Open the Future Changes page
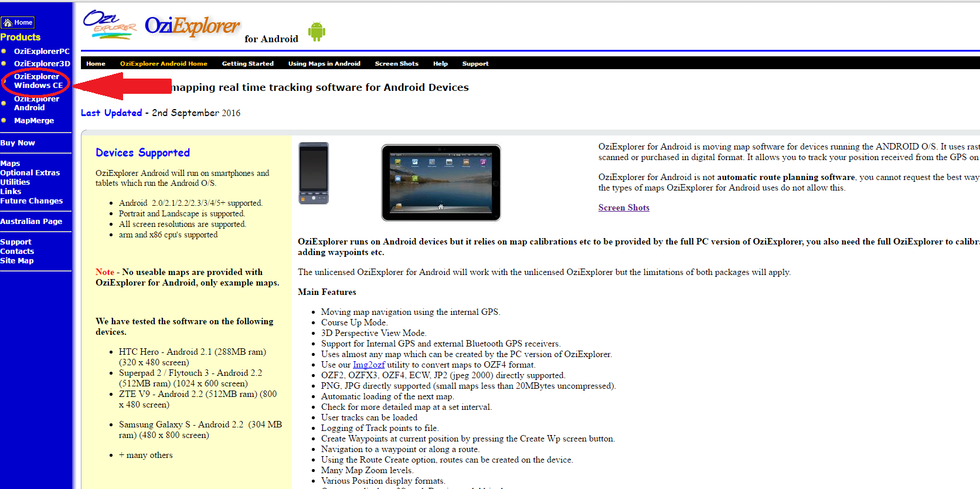This screenshot has height=489, width=980. [32, 201]
